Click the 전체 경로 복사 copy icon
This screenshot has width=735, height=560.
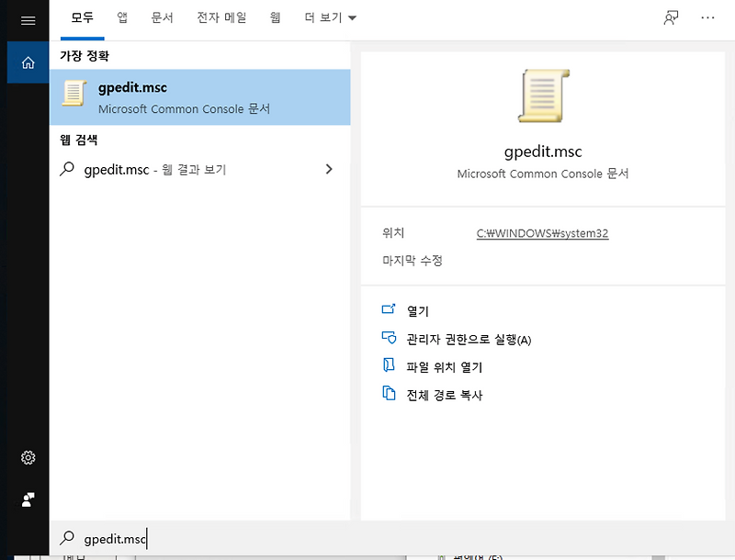[x=389, y=393]
